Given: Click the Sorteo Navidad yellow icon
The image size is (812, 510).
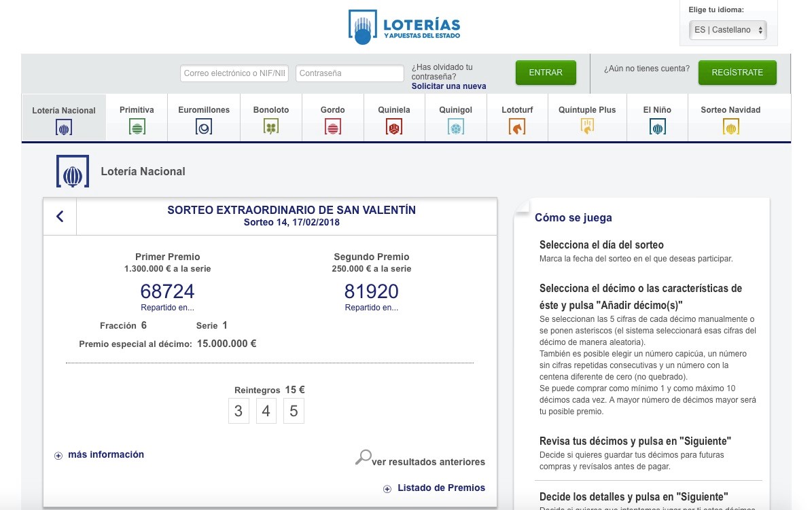Looking at the screenshot, I should pyautogui.click(x=730, y=127).
